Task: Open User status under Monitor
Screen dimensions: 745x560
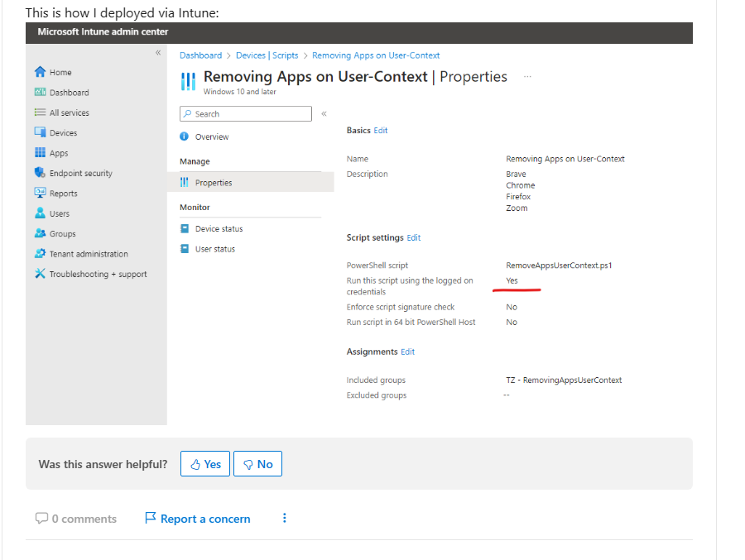Action: (215, 249)
